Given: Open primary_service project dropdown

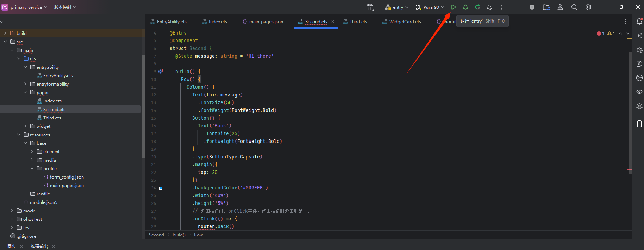Looking at the screenshot, I should pos(29,7).
